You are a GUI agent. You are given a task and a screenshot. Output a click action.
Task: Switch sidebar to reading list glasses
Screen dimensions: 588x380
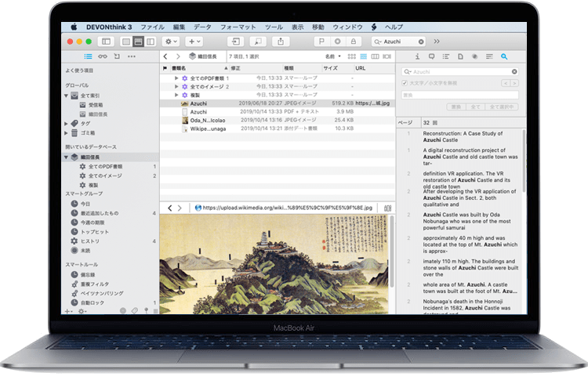tap(103, 56)
